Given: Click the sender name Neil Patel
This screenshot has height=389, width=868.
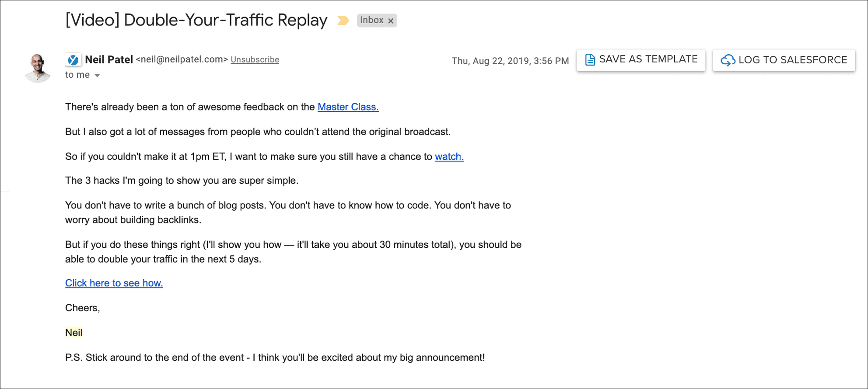Looking at the screenshot, I should (x=108, y=60).
